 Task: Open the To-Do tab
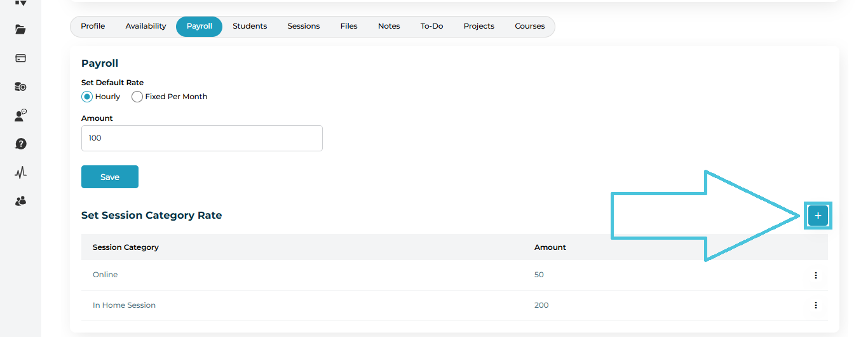(x=431, y=26)
